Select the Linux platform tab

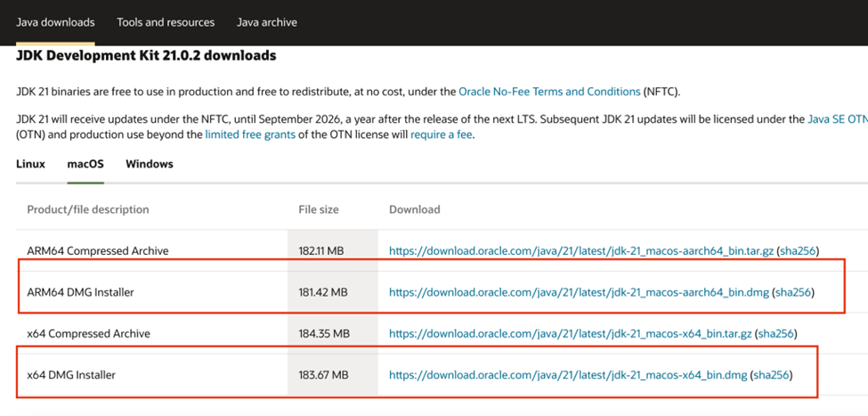[x=30, y=164]
